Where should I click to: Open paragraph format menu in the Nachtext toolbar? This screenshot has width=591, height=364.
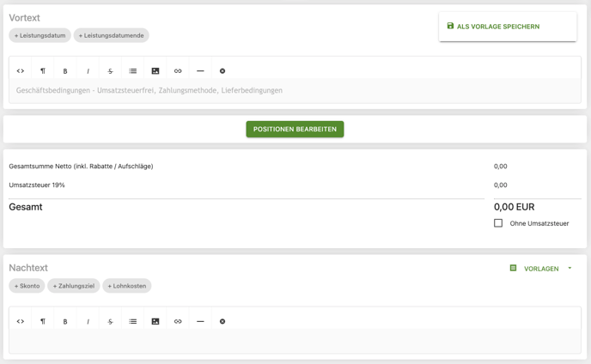[x=43, y=322]
